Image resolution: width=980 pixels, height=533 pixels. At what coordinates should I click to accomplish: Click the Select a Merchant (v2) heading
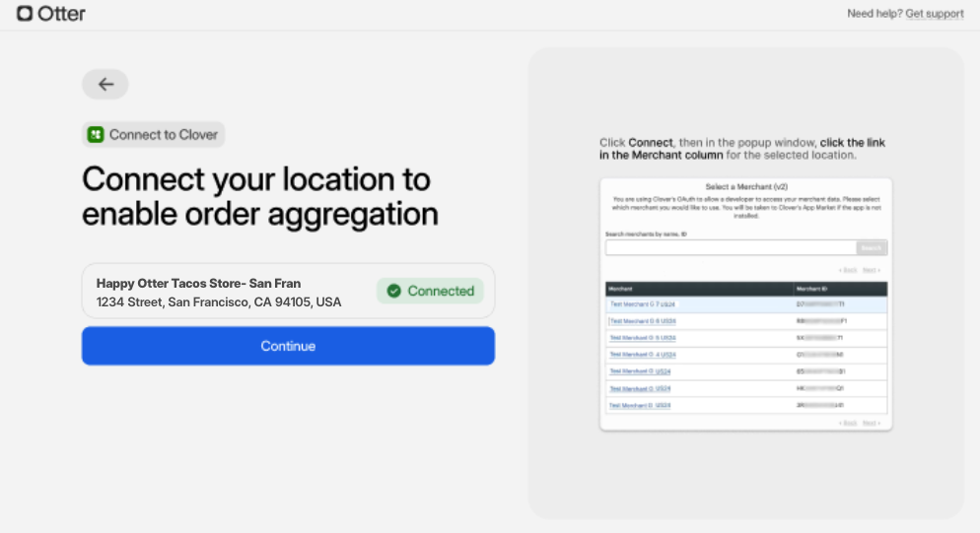tap(745, 186)
